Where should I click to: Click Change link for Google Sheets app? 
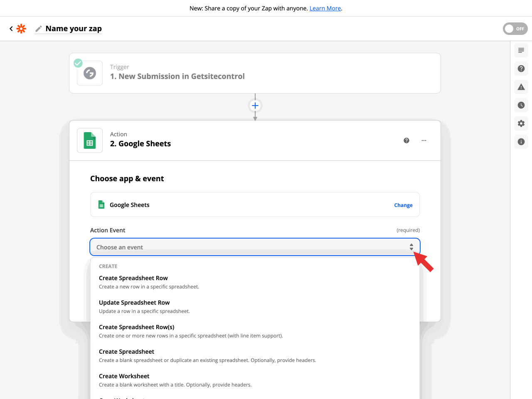(403, 205)
